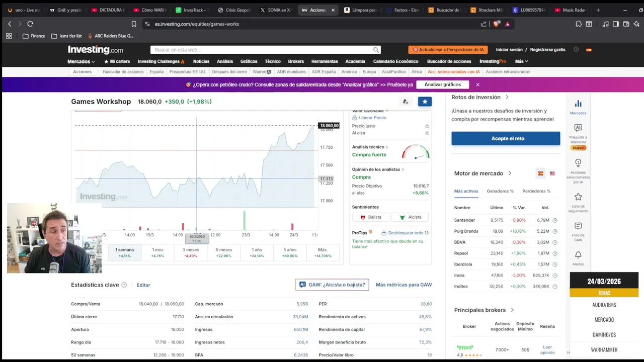
Task: Select the 1 año chart range
Action: pyautogui.click(x=257, y=252)
